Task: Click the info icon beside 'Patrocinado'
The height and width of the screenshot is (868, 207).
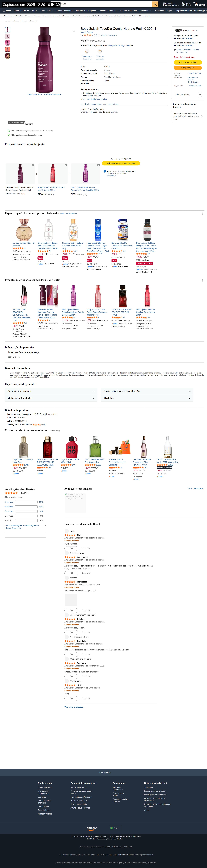Action: [59, 431]
